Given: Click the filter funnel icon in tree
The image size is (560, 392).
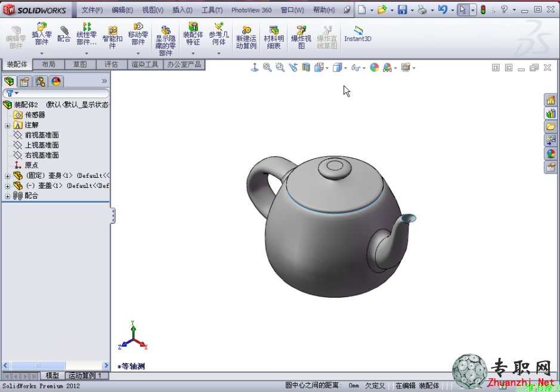Looking at the screenshot, I should coord(10,93).
